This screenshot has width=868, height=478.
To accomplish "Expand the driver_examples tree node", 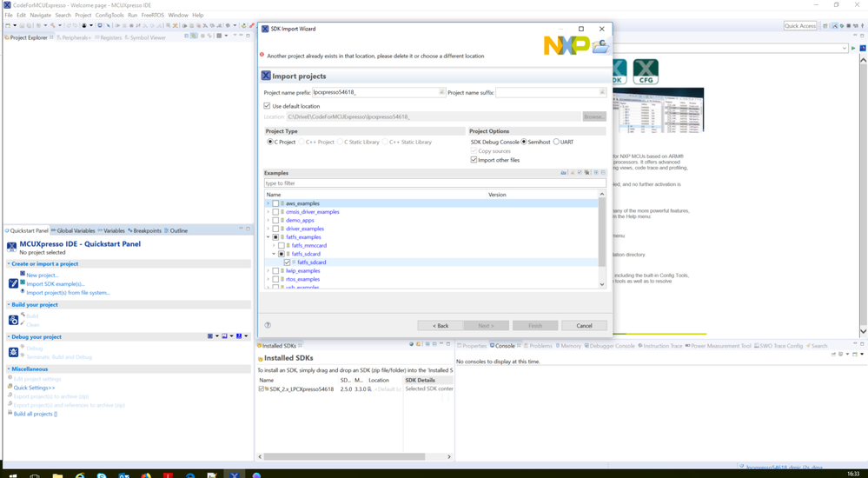I will [268, 229].
